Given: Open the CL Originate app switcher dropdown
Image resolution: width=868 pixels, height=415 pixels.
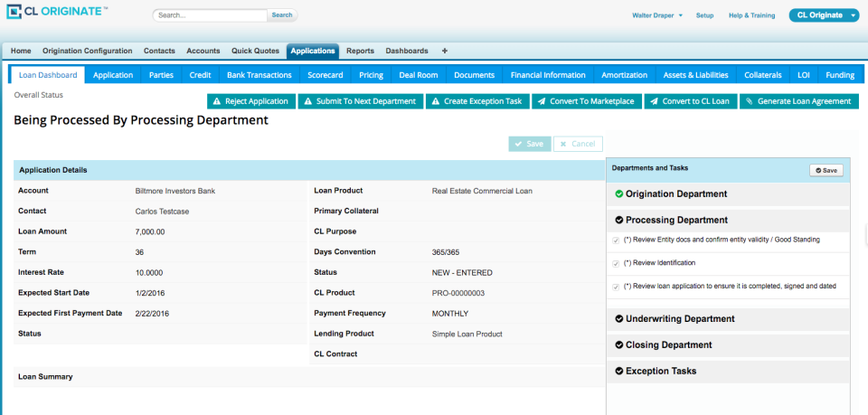Looking at the screenshot, I should tap(824, 15).
